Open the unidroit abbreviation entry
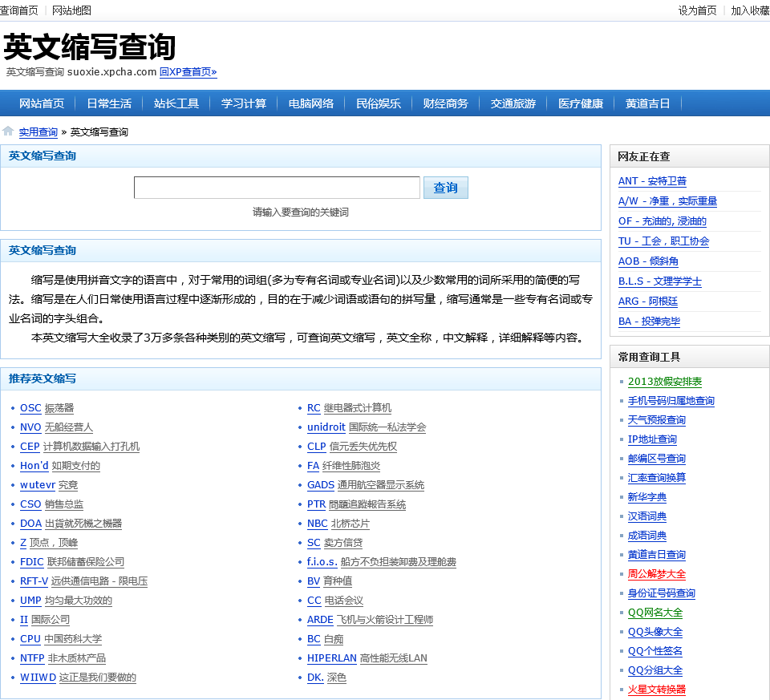This screenshot has width=770, height=700. point(326,427)
